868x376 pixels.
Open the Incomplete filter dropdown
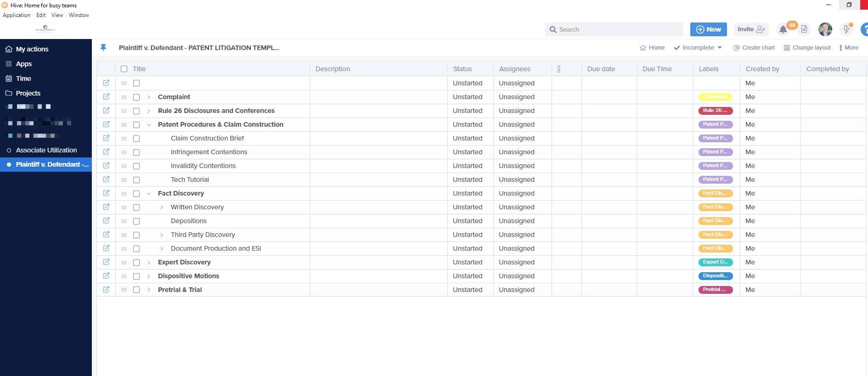698,48
